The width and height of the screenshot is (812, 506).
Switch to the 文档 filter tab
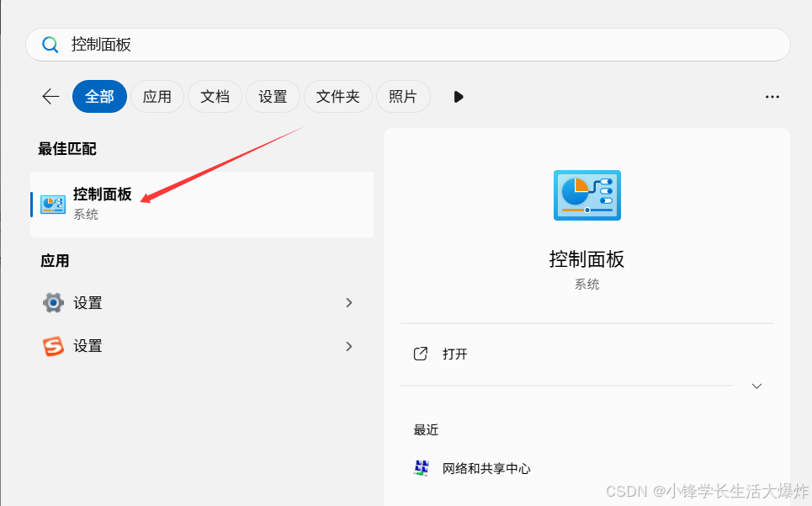(215, 96)
